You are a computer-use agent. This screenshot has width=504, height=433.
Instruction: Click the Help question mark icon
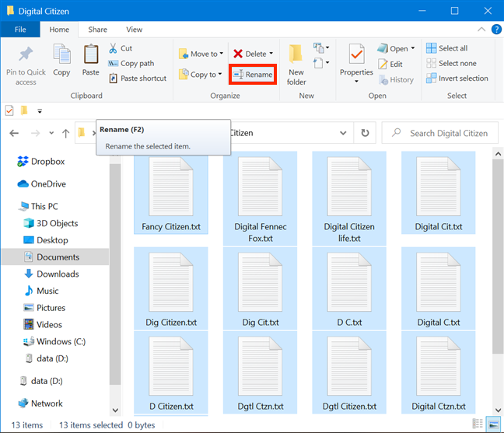tap(496, 30)
